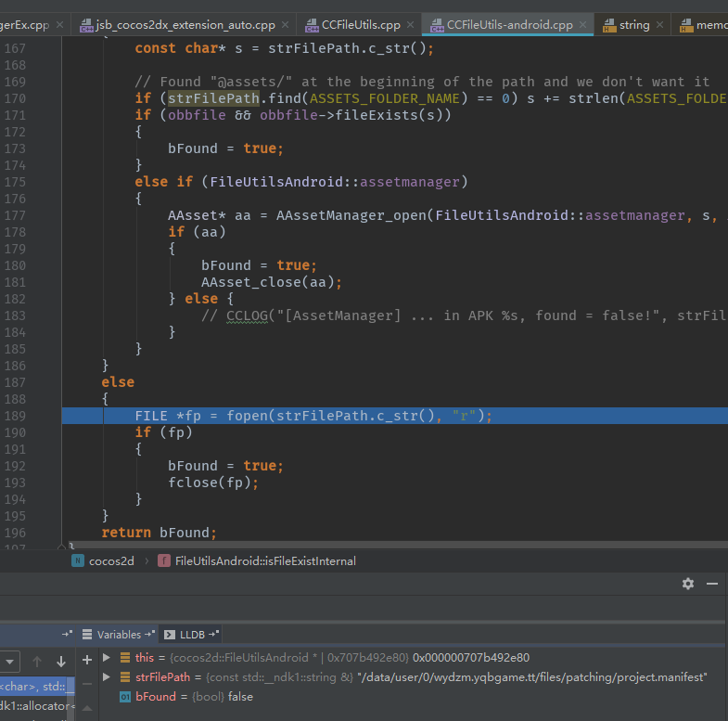The image size is (728, 721).
Task: Switch to the string header tab
Action: click(x=633, y=25)
